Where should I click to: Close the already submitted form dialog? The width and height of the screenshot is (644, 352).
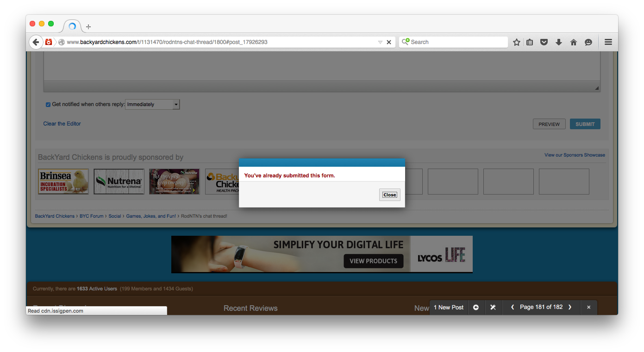click(x=390, y=195)
